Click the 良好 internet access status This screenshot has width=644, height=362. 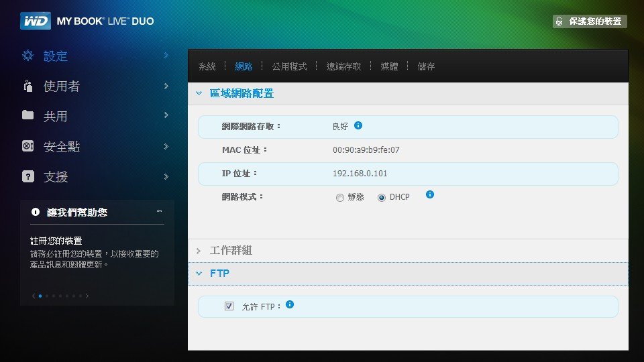click(340, 127)
